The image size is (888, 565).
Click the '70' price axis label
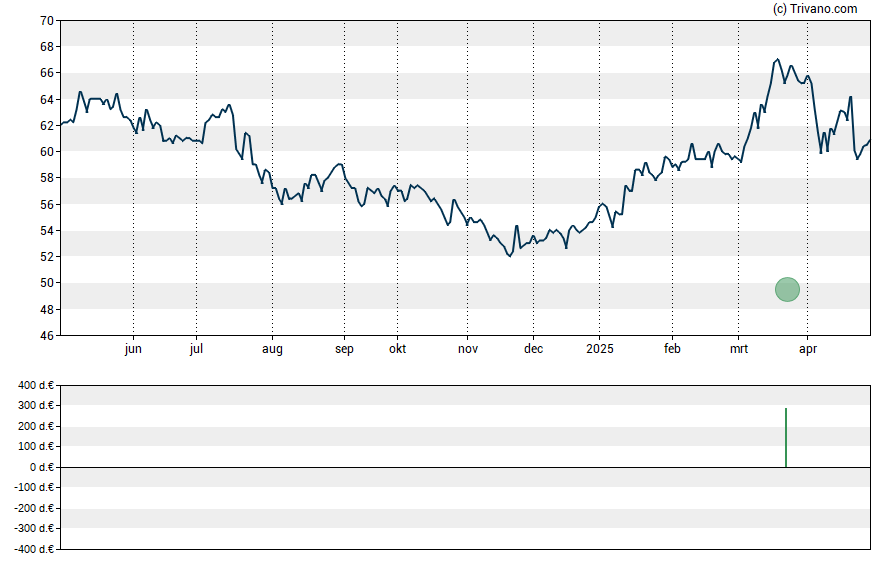click(47, 21)
